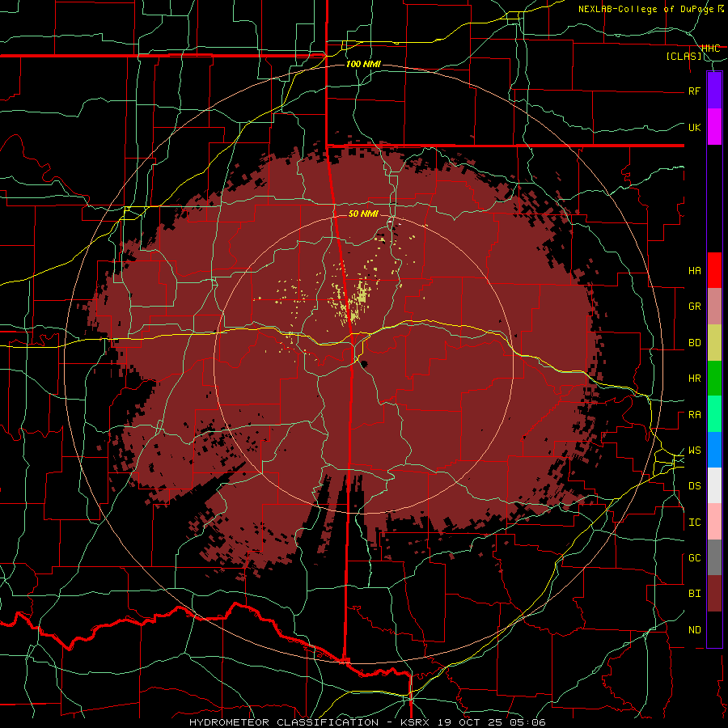
Task: Click the magenta UK legend swatch
Action: [x=714, y=127]
